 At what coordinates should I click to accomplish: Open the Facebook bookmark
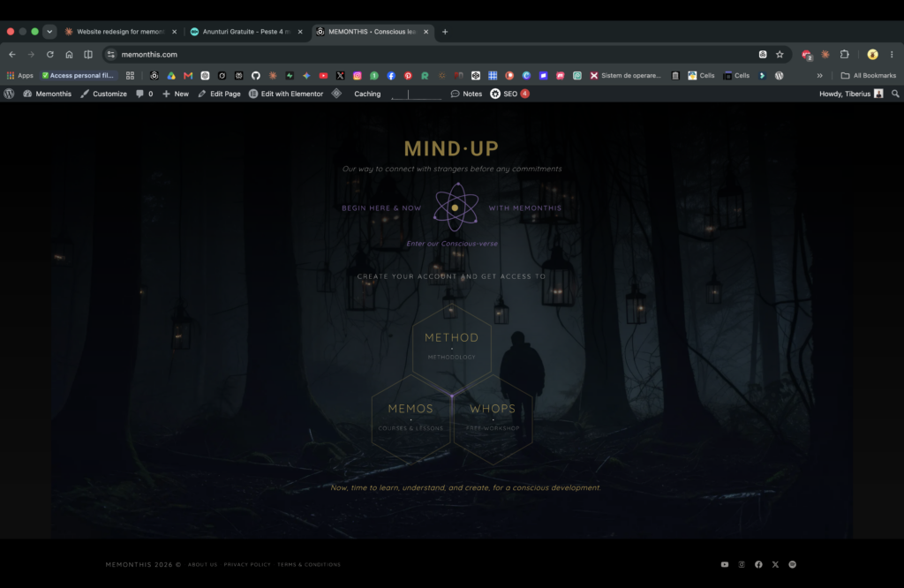(x=391, y=76)
